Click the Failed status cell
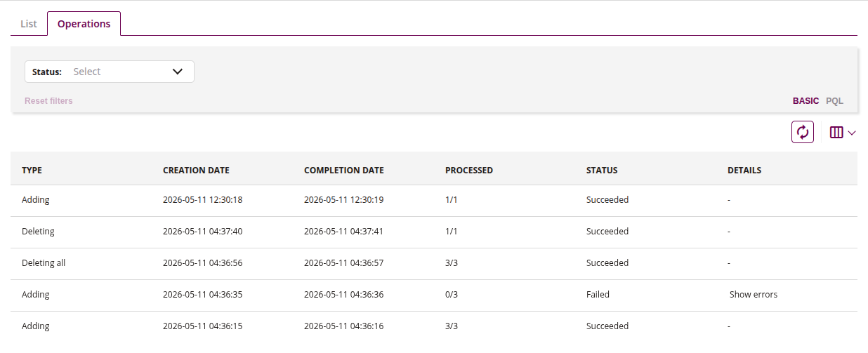Screen dimensions: 868x353 pos(598,295)
